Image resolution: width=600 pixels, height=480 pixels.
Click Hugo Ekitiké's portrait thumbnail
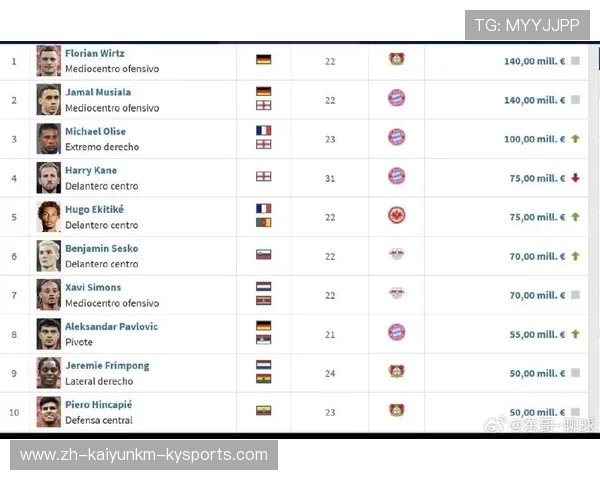(49, 216)
